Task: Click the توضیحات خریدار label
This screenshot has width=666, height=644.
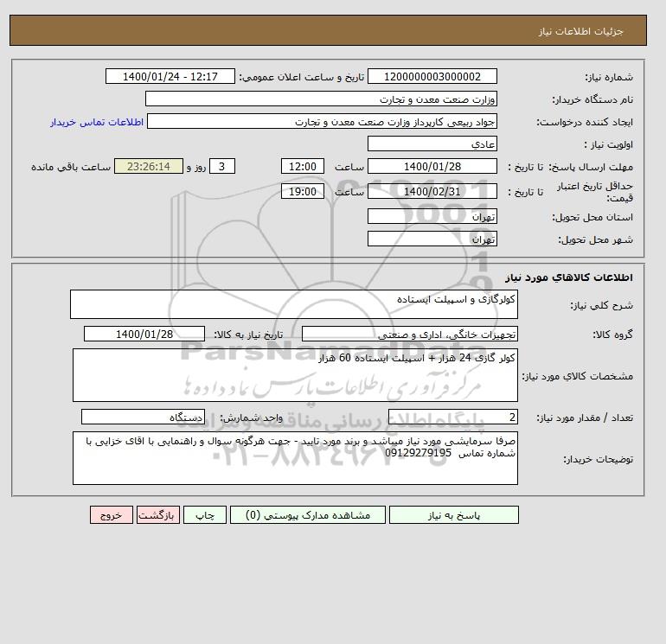Action: pyautogui.click(x=598, y=459)
